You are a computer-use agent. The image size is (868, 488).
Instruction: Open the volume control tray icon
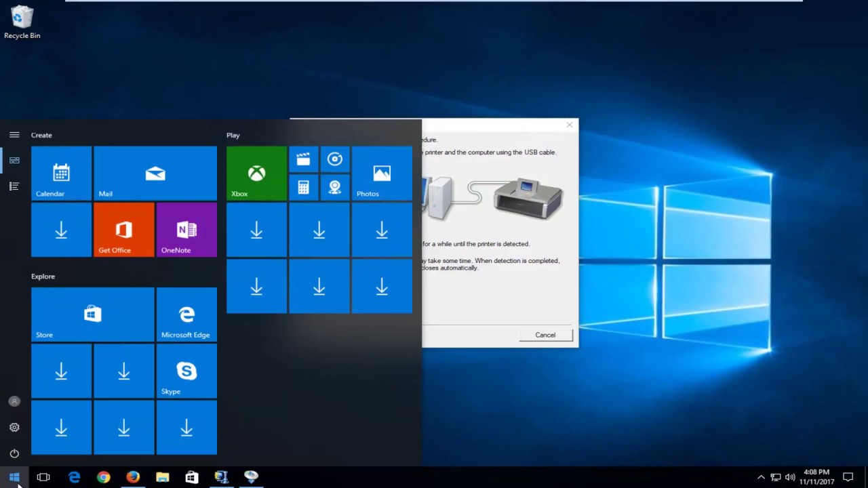click(790, 477)
